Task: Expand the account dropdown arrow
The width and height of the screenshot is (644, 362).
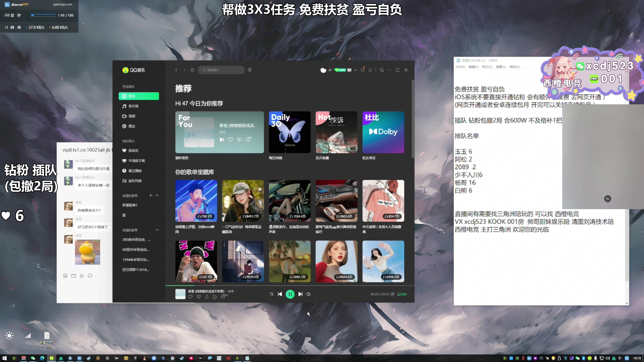Action: click(x=355, y=70)
